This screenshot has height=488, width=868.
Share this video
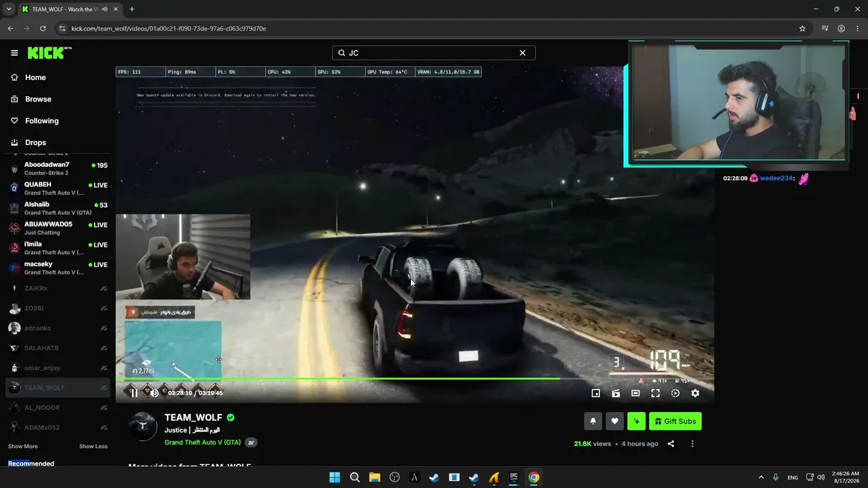(671, 444)
